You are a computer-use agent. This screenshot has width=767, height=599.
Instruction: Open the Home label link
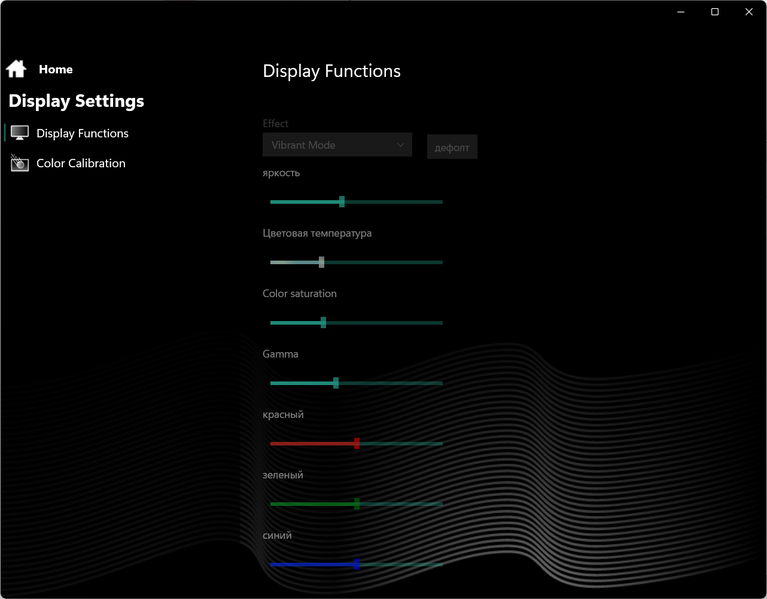pos(56,69)
